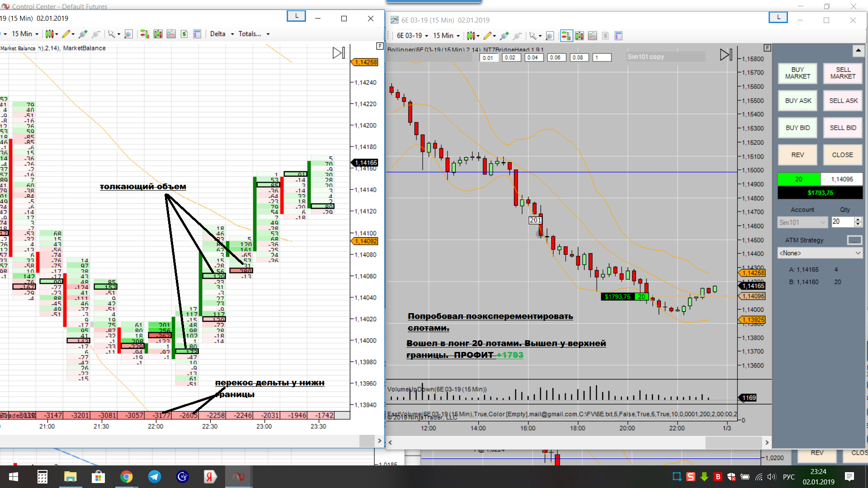Open the Data Box icon on right chart
The height and width of the screenshot is (488, 868).
pos(618,36)
